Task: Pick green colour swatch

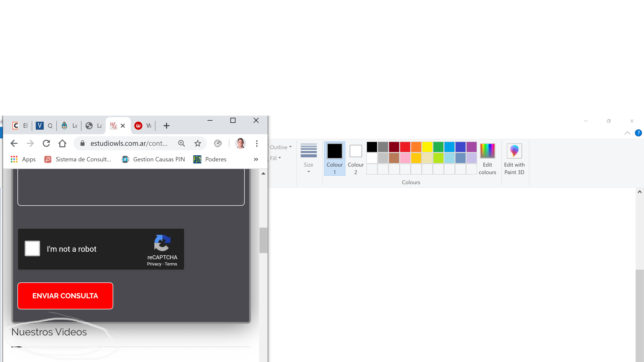Action: click(x=438, y=147)
